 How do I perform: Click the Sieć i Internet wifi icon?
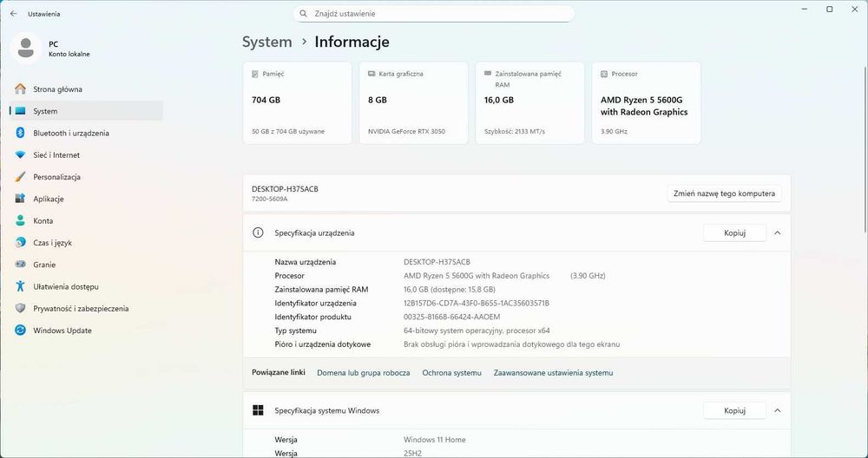21,155
